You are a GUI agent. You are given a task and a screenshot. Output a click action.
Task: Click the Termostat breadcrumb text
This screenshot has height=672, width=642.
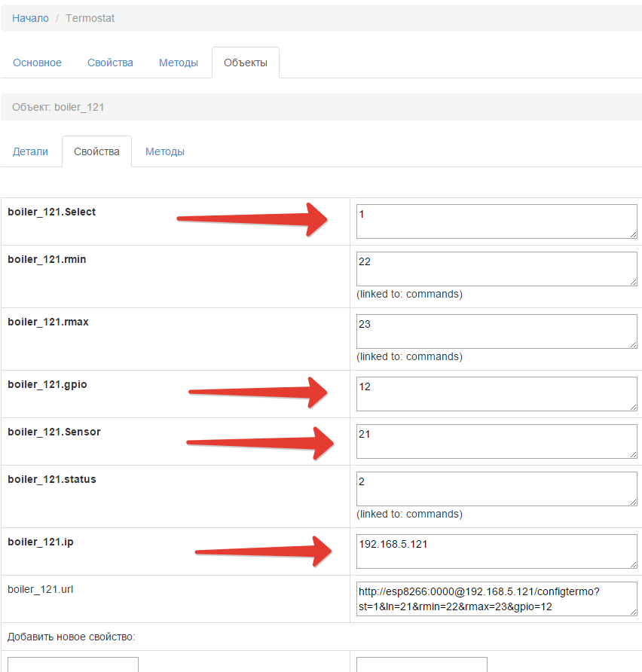point(90,18)
